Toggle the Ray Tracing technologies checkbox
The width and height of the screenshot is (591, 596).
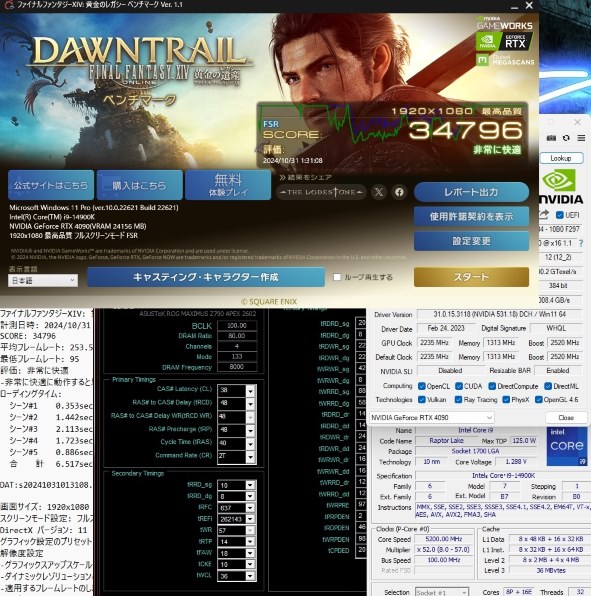coord(458,399)
